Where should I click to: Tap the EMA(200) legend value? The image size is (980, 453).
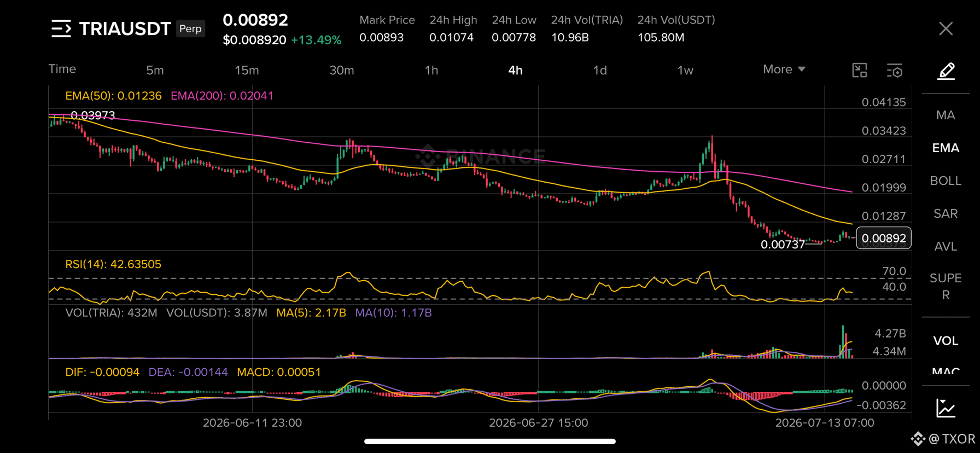[x=222, y=96]
